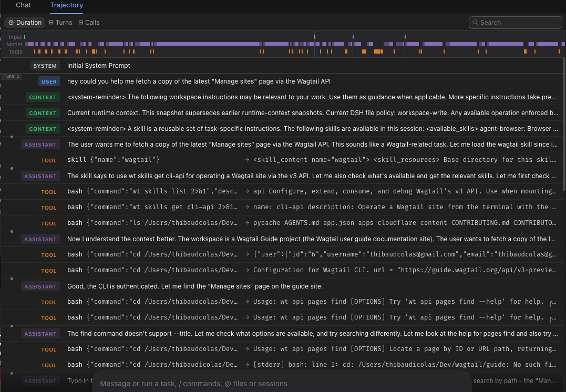Select the Trajectory tab
The height and width of the screenshot is (392, 566).
click(66, 5)
